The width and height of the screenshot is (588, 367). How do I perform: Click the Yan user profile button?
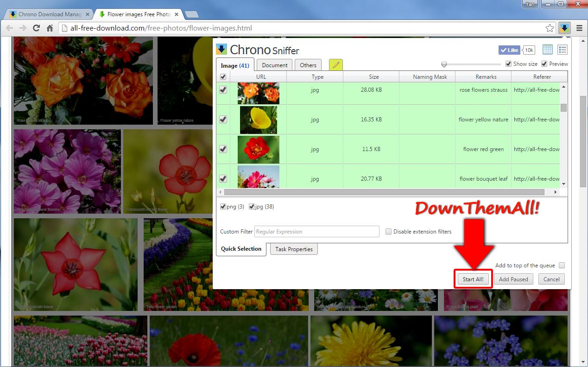point(530,4)
